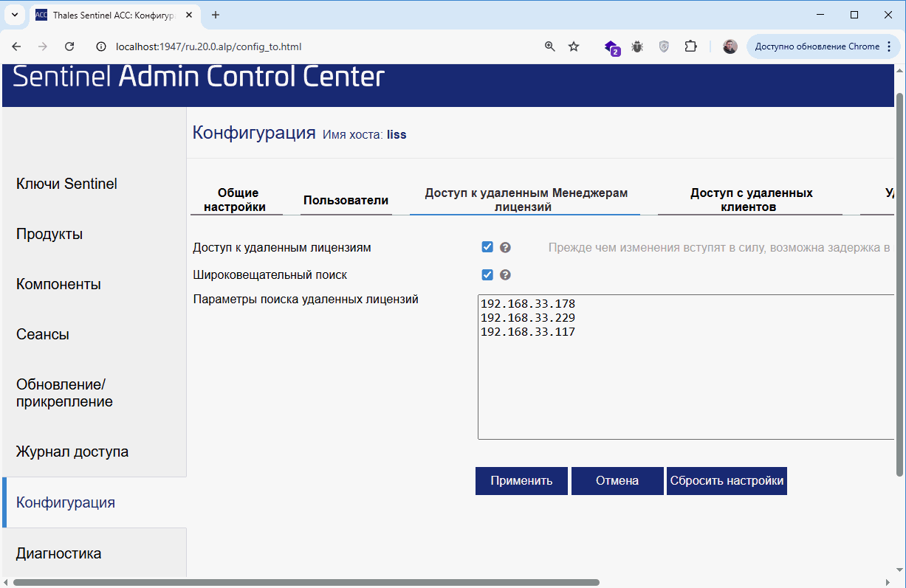Open Chrome three-dot menu
This screenshot has width=906, height=588.
(x=889, y=46)
